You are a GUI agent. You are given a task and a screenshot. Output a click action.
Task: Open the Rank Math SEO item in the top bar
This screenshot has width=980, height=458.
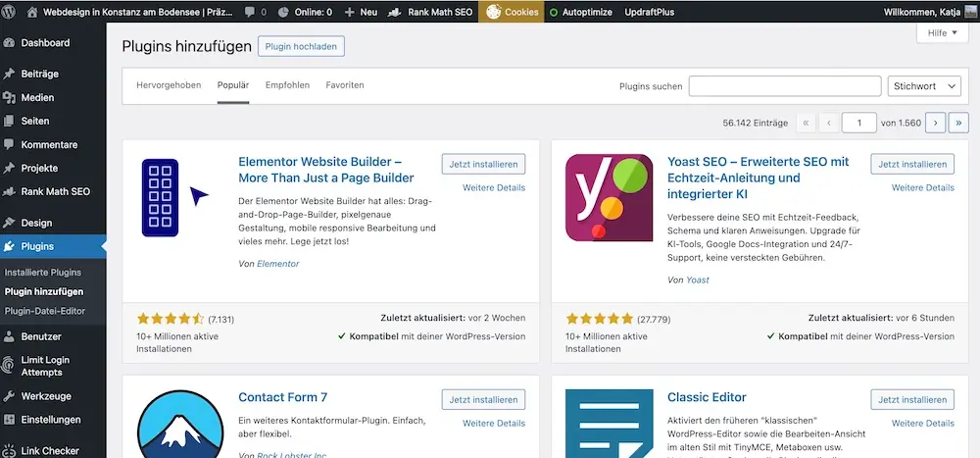click(430, 12)
